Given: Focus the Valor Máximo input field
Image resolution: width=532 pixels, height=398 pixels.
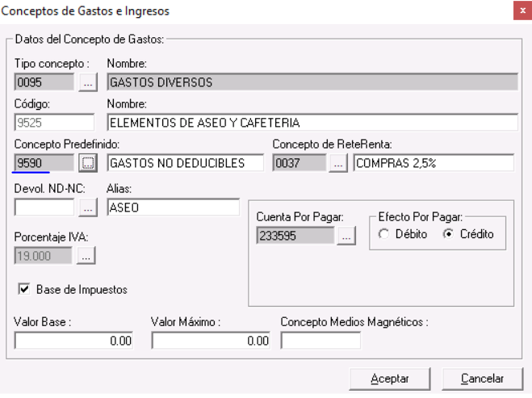Looking at the screenshot, I should [210, 341].
